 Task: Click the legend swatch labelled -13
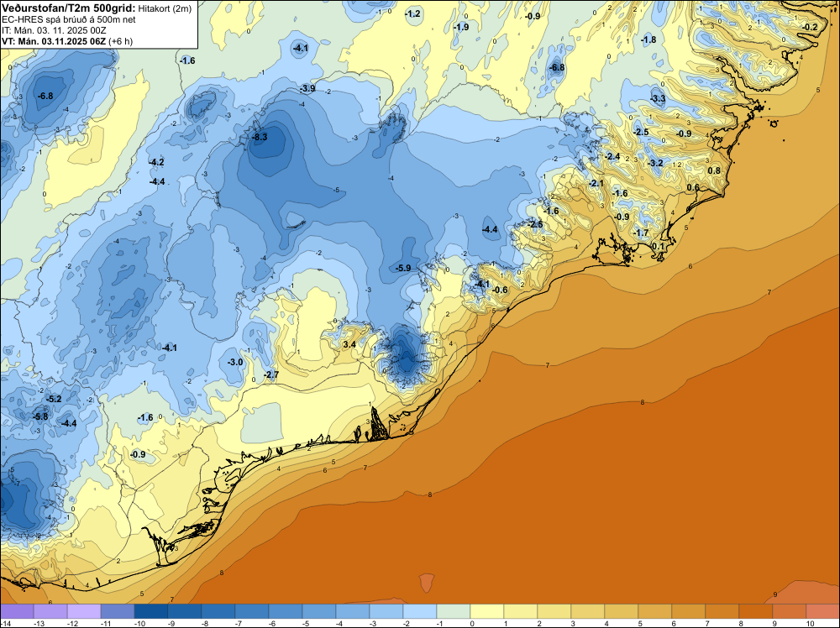50,611
